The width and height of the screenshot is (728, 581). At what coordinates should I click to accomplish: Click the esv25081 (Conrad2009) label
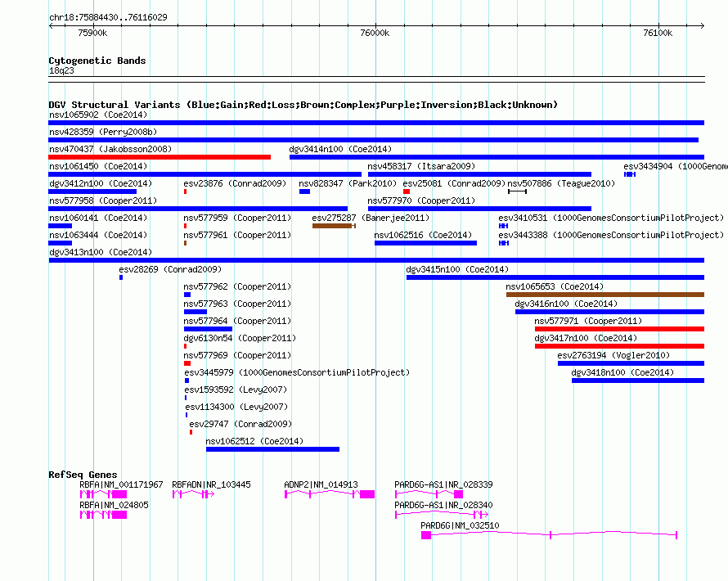click(x=454, y=183)
